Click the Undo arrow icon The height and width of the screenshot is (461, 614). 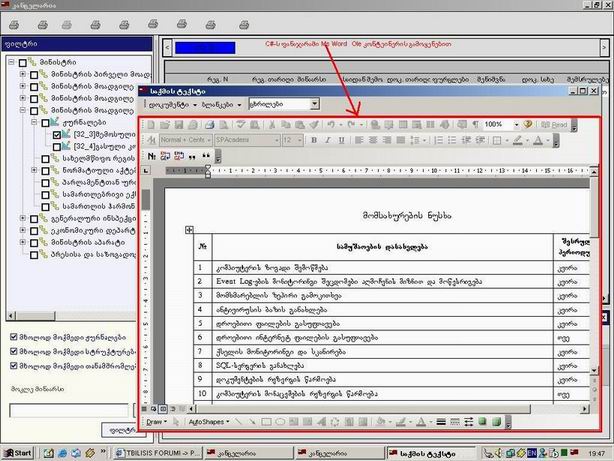point(331,125)
